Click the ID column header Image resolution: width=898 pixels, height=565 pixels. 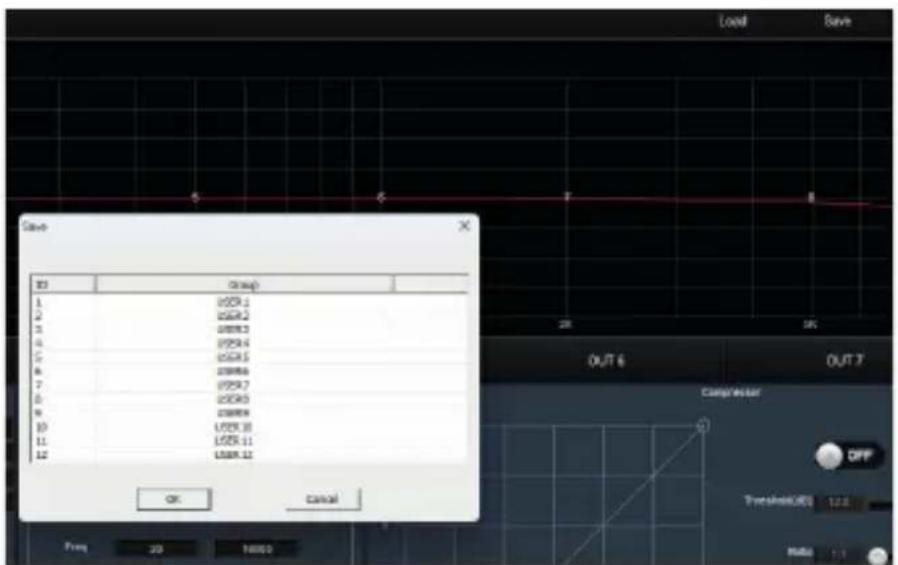pyautogui.click(x=63, y=285)
